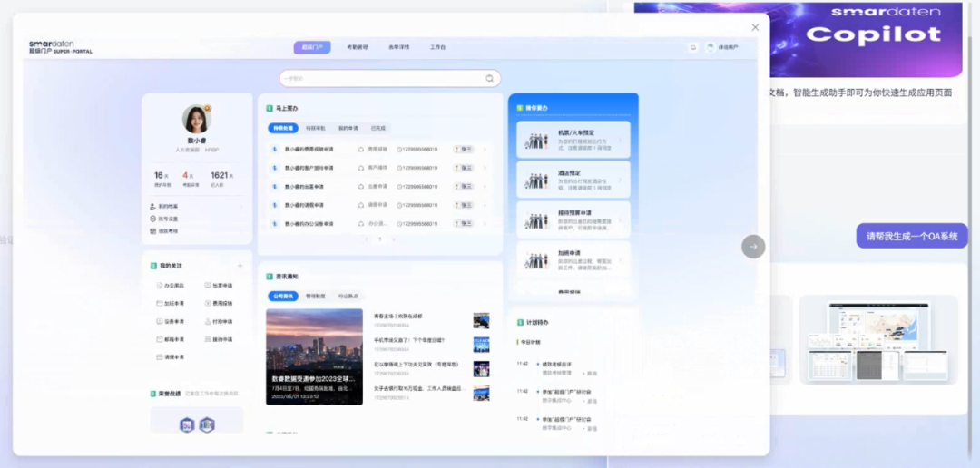Click the magnifier icon in the search bar
Screen dimensions: 980x468
click(489, 79)
